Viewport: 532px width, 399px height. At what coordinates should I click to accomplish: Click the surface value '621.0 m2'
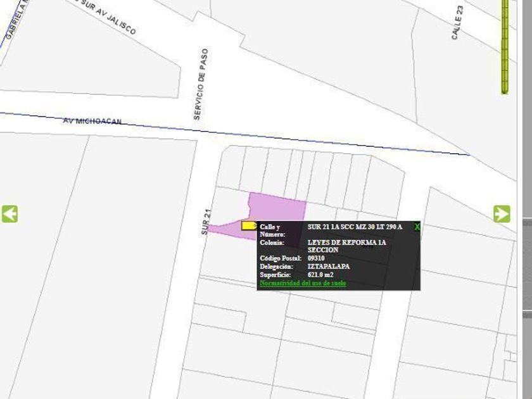click(320, 275)
